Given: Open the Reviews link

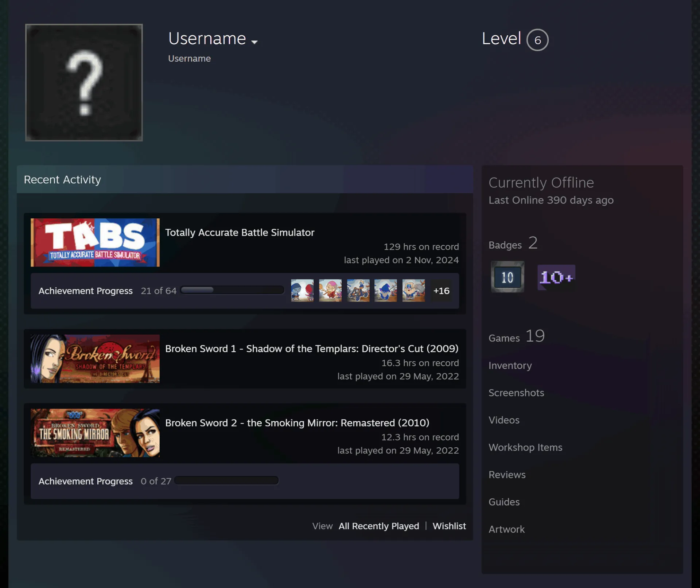Looking at the screenshot, I should tap(507, 475).
